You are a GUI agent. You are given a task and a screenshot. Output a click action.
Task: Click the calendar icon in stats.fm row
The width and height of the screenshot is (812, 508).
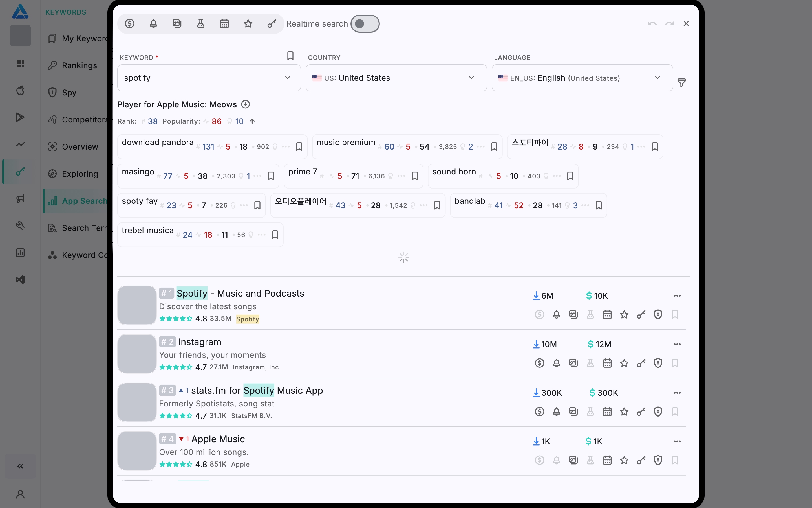[607, 411]
